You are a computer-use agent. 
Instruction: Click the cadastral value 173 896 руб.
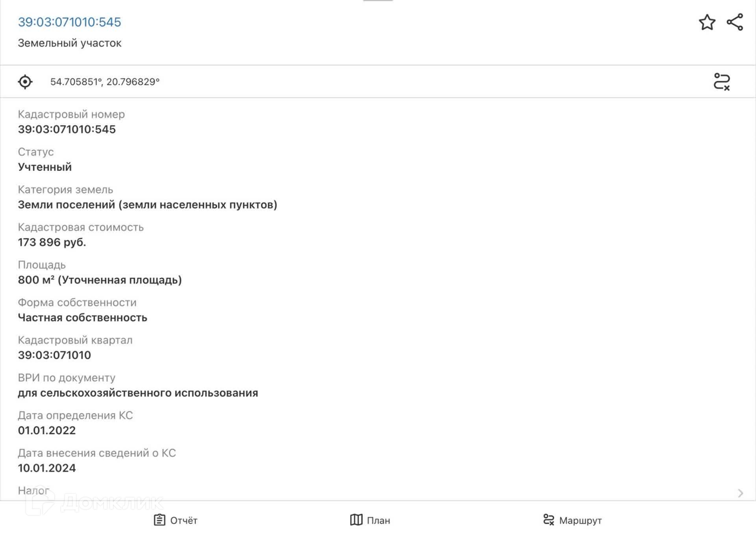click(x=52, y=242)
